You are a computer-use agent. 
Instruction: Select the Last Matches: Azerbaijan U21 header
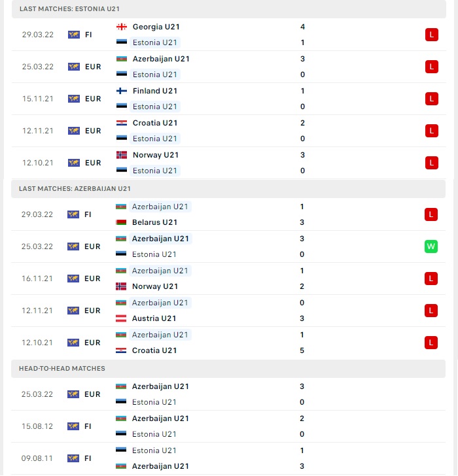point(228,188)
